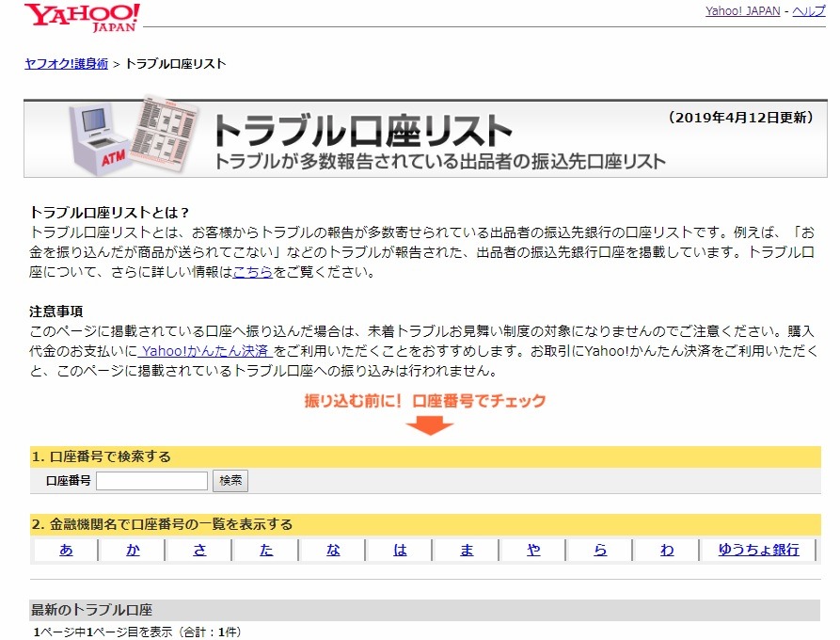Open the ゆうちょ銀行 account list
The height and width of the screenshot is (640, 840).
tap(758, 550)
